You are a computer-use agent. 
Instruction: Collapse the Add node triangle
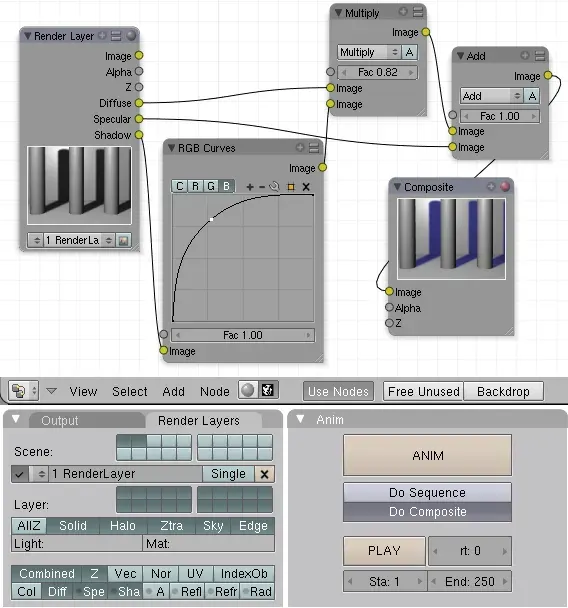pos(460,56)
